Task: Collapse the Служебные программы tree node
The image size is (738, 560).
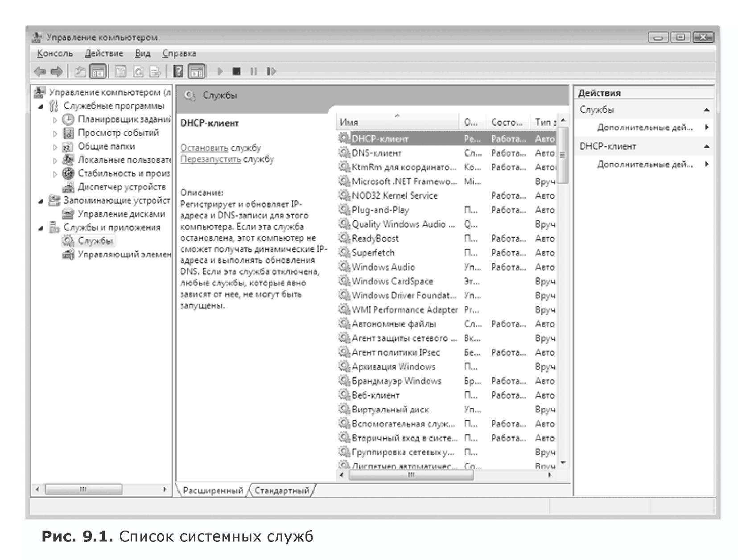Action: pos(41,107)
